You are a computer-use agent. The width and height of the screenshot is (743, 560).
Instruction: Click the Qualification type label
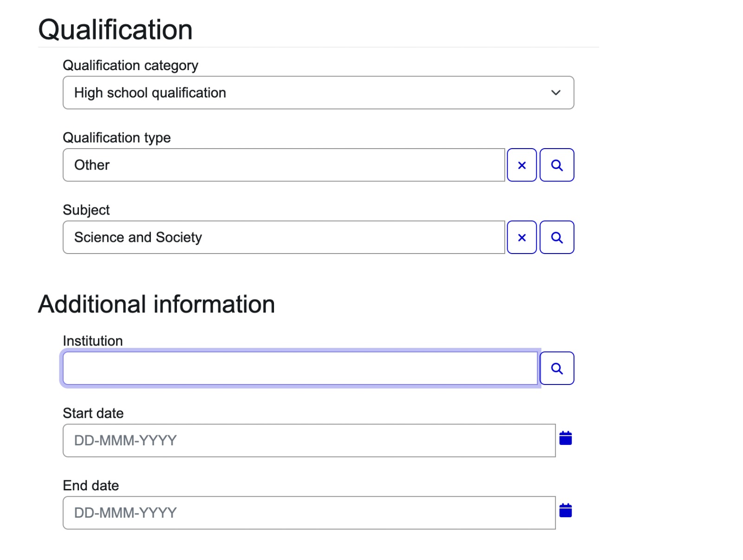[117, 138]
